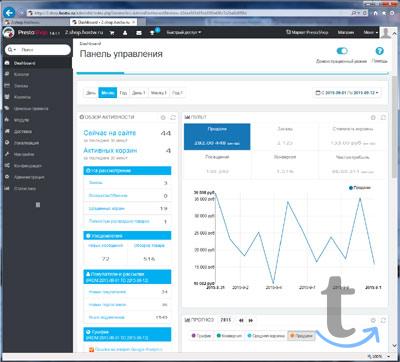Select the blue Продажи tile in Пульт
Viewport: 400px width, 362px height.
coord(217,137)
